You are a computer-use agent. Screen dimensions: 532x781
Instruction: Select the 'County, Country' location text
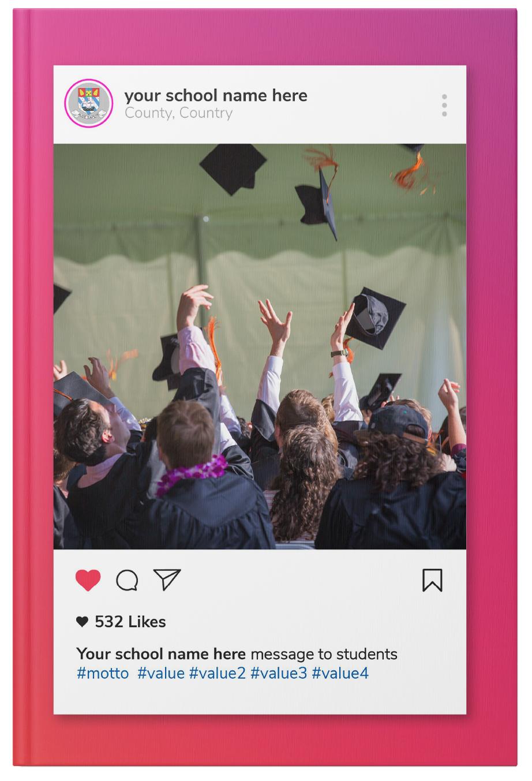(179, 113)
